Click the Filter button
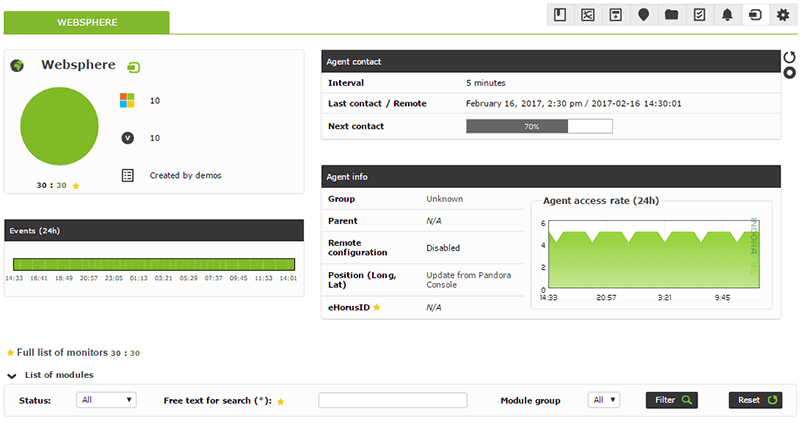Image resolution: width=800 pixels, height=425 pixels. 672,400
